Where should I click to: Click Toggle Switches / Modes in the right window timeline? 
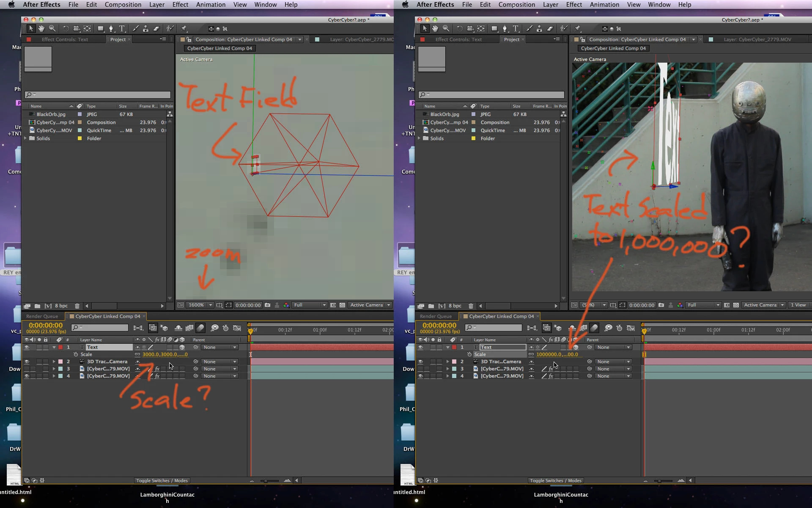point(556,480)
